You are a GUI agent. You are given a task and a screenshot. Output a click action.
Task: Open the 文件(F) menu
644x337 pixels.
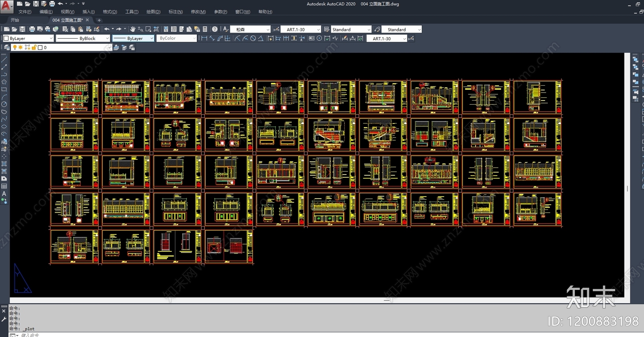pos(25,12)
